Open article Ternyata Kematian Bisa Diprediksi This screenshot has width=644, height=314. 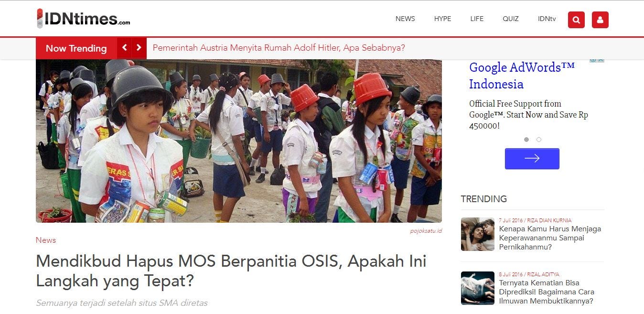pos(547,292)
